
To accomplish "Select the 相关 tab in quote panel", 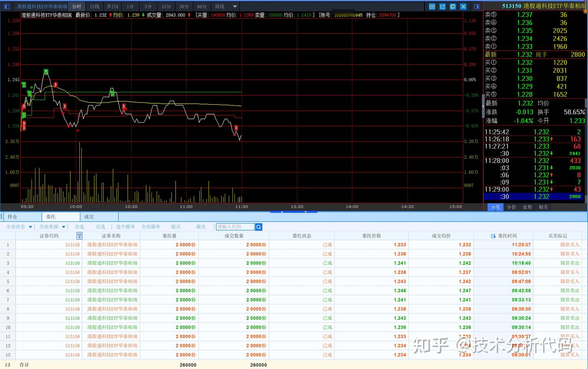I will (543, 207).
